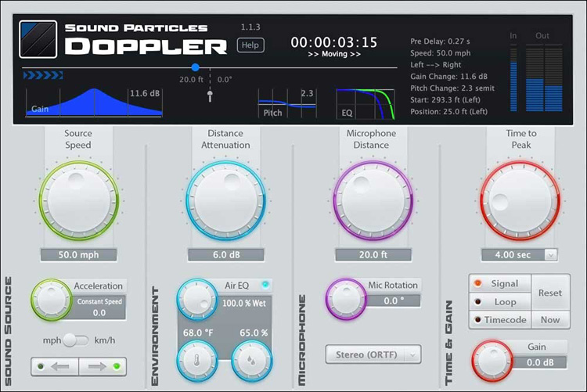Viewport: 587px width, 392px height.
Task: Select the Signal trigger mode
Action: (x=500, y=284)
